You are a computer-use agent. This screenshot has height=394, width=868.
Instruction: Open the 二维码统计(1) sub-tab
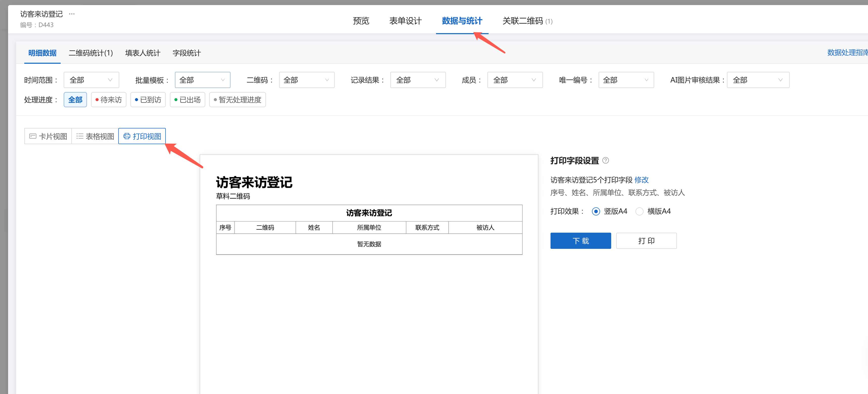[91, 53]
